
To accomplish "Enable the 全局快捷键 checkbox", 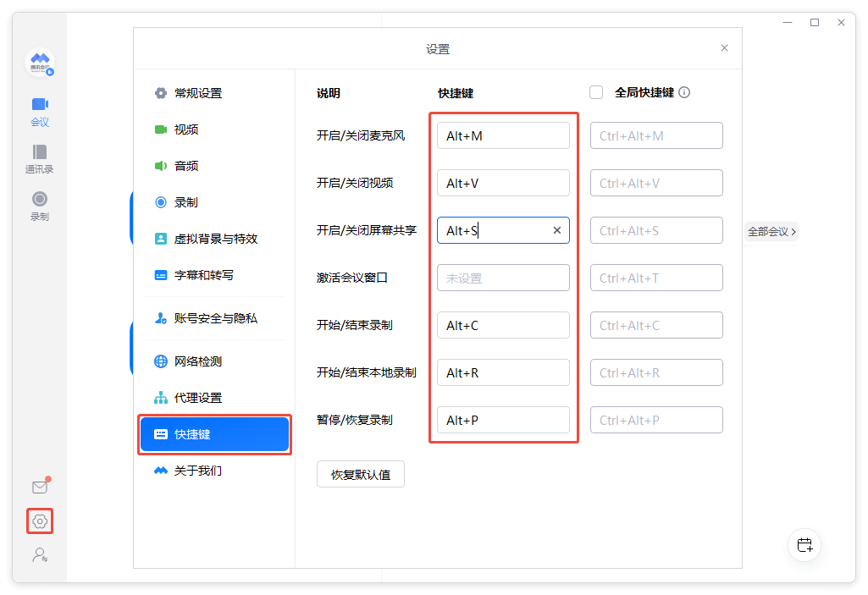I will [x=596, y=92].
